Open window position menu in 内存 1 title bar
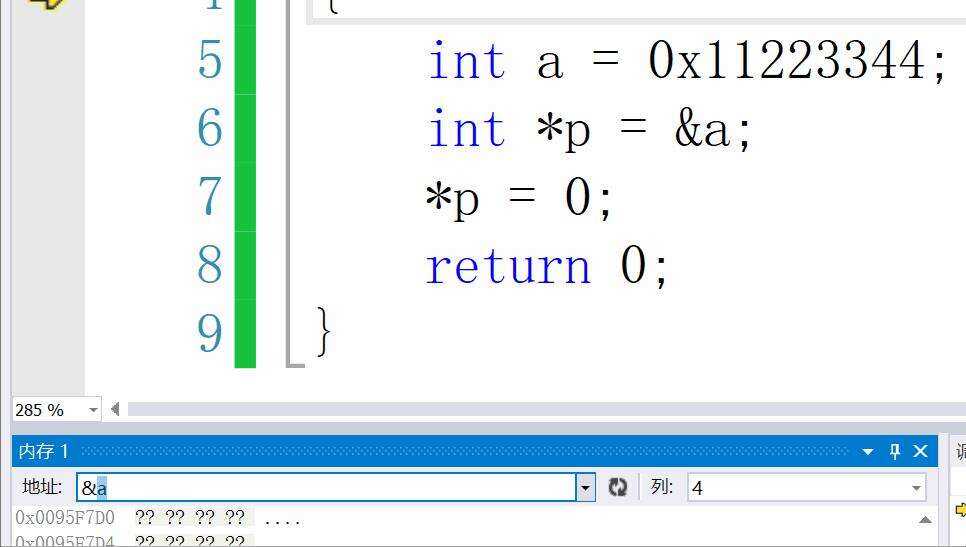This screenshot has width=966, height=547. [x=868, y=452]
